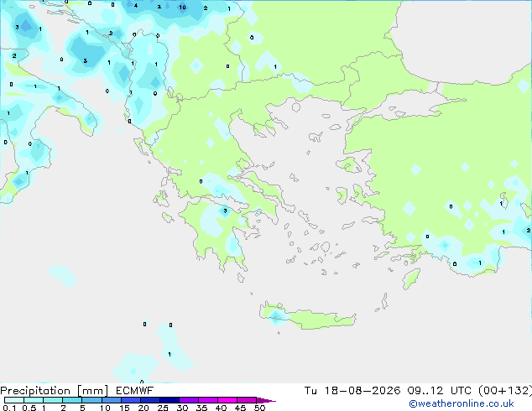The width and height of the screenshot is (532, 411).
Task: Select the 0.5–1 mm legend color box
Action: tap(34, 400)
